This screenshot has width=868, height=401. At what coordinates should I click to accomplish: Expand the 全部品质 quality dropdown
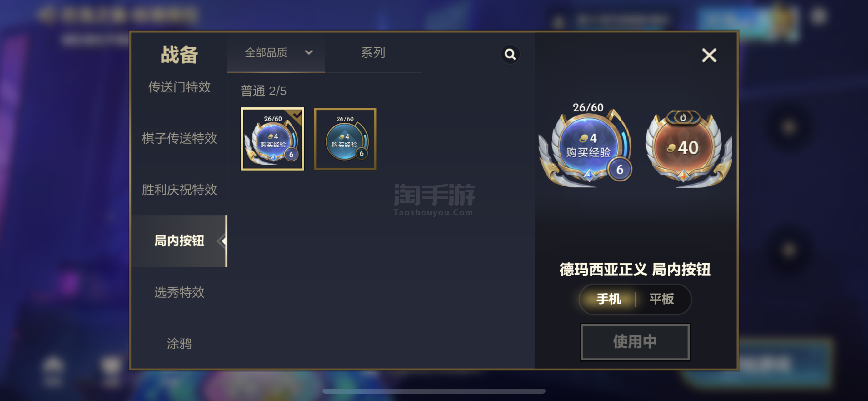tap(276, 53)
